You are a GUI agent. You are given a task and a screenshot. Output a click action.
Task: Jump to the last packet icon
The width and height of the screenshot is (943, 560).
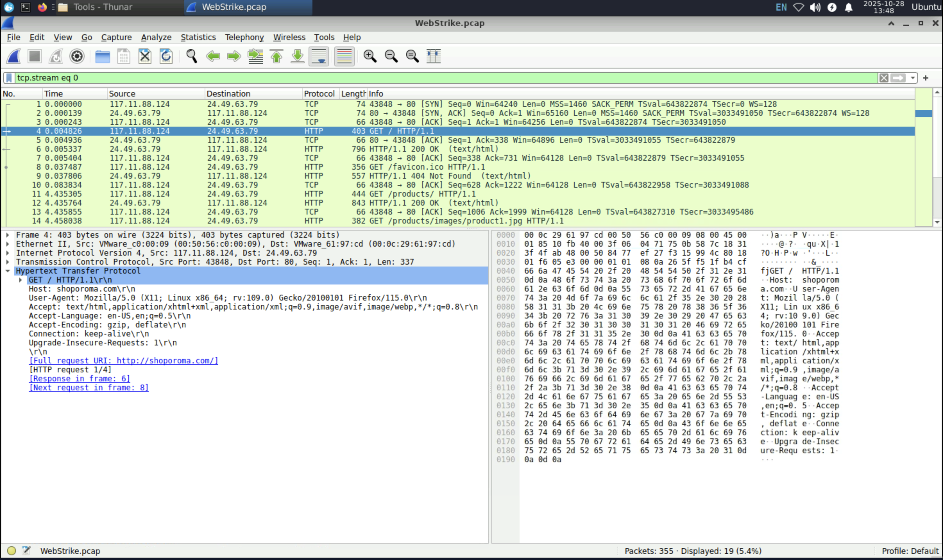pyautogui.click(x=297, y=56)
